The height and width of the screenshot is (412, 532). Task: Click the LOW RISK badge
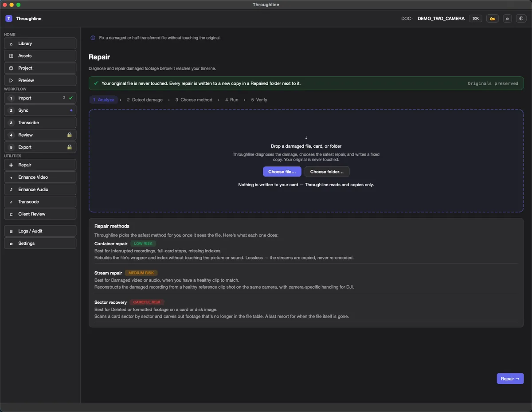pos(143,243)
